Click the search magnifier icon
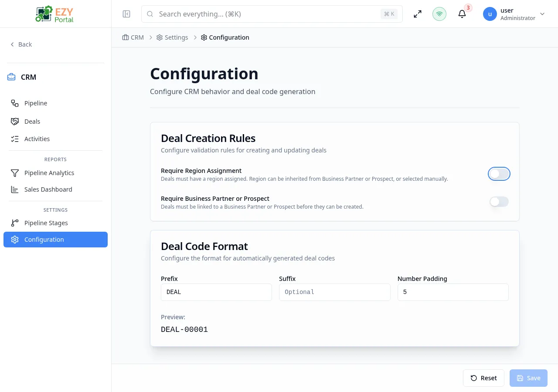The image size is (558, 392). [150, 14]
